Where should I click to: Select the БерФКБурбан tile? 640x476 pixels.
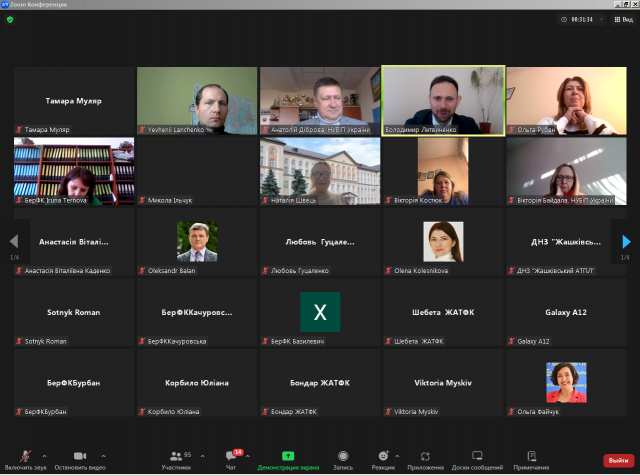point(74,383)
